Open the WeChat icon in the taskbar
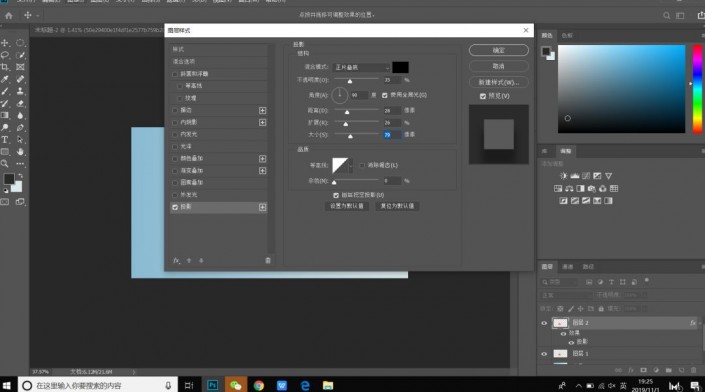This screenshot has width=705, height=392. pos(236,385)
